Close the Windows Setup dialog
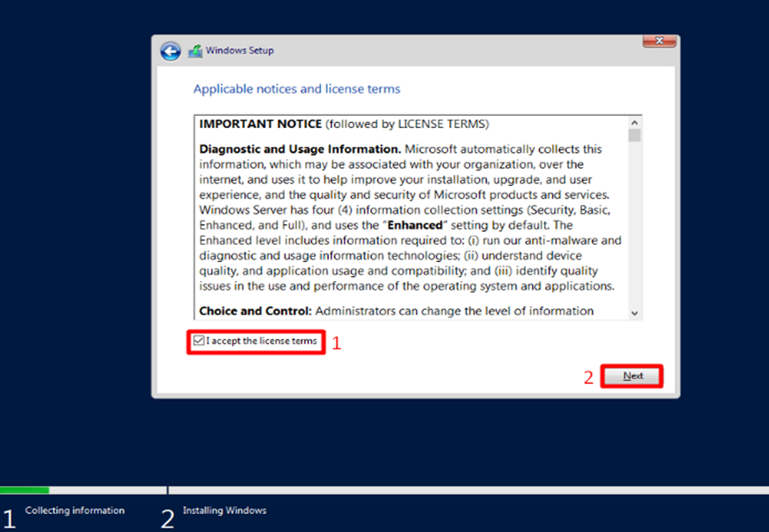 (659, 41)
